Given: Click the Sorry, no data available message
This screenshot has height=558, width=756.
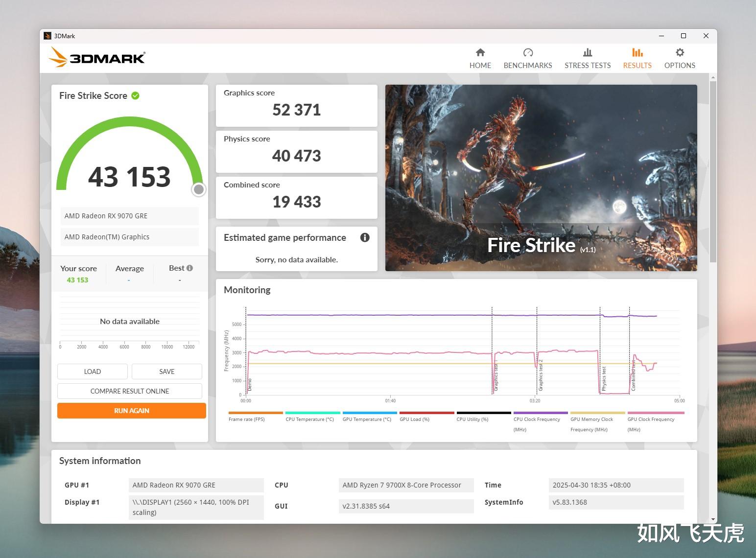Looking at the screenshot, I should pos(297,259).
